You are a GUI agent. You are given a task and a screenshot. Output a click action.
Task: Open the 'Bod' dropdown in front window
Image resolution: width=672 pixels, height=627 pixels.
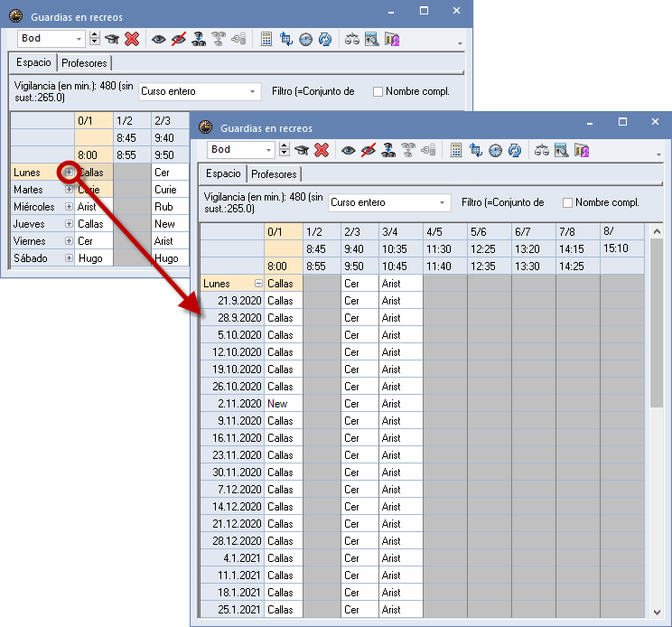pyautogui.click(x=269, y=151)
